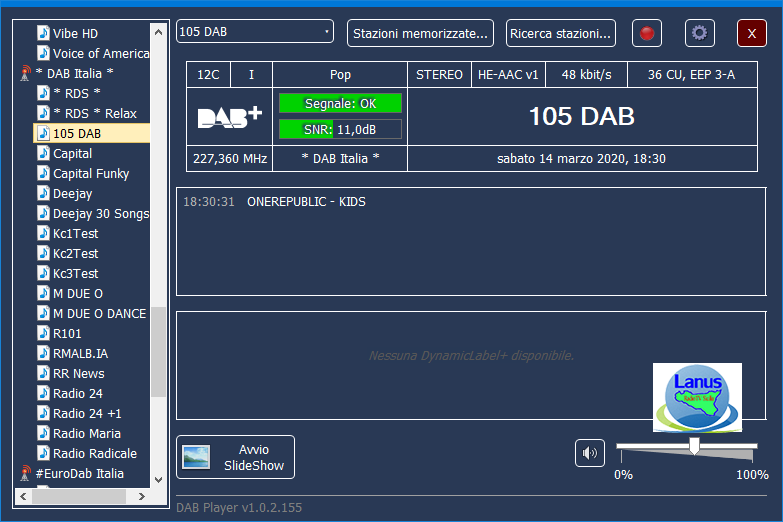This screenshot has width=783, height=522.
Task: Click the note icon beside Radio Maria
Action: point(43,433)
